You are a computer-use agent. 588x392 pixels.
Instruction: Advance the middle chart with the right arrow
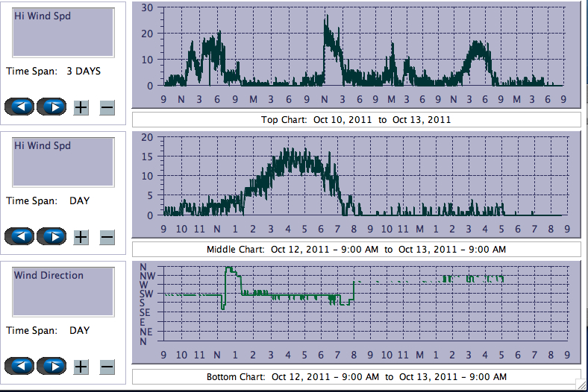[x=52, y=237]
